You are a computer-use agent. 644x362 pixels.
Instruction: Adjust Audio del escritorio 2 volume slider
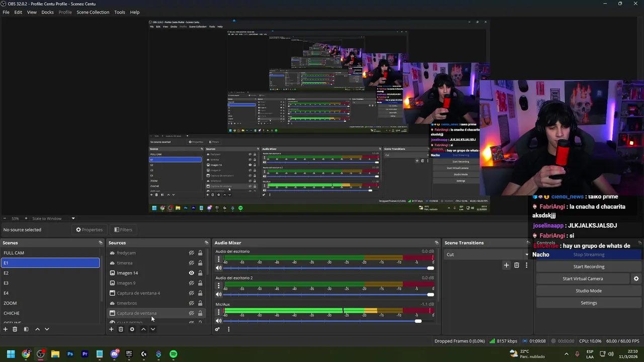(430, 294)
